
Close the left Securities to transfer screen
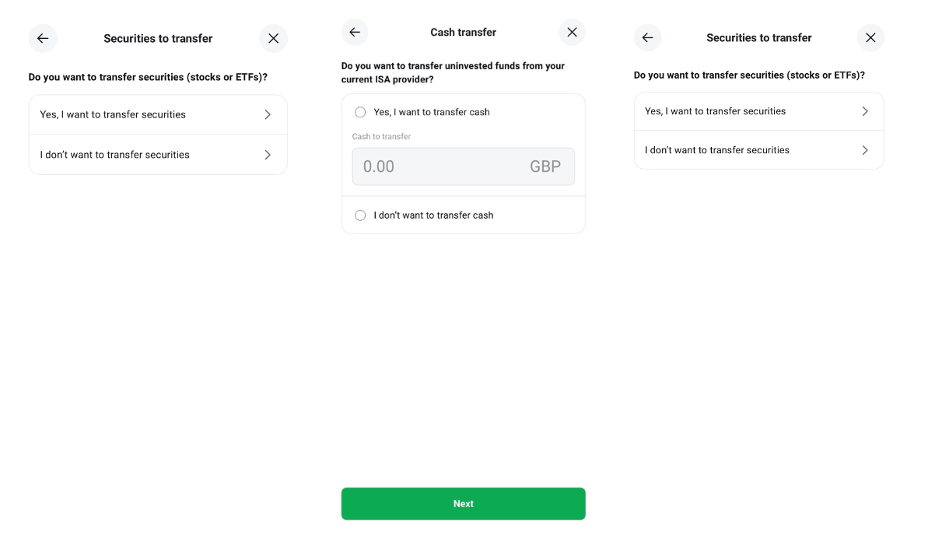pyautogui.click(x=273, y=38)
